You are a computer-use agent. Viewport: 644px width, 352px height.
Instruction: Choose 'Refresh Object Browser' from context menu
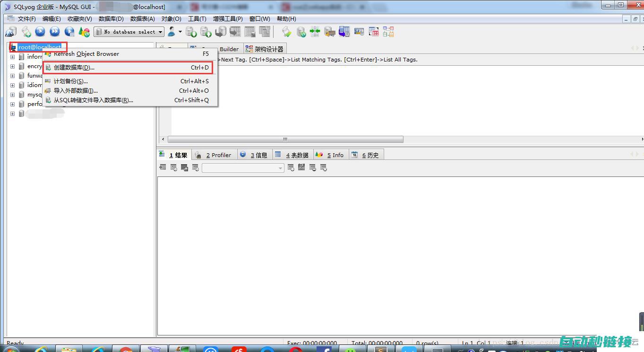point(130,54)
